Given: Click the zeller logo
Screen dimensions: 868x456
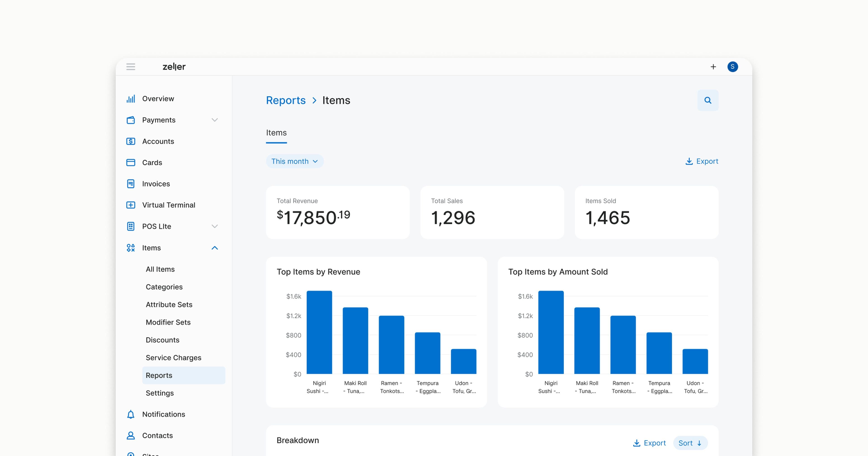Looking at the screenshot, I should [x=174, y=67].
